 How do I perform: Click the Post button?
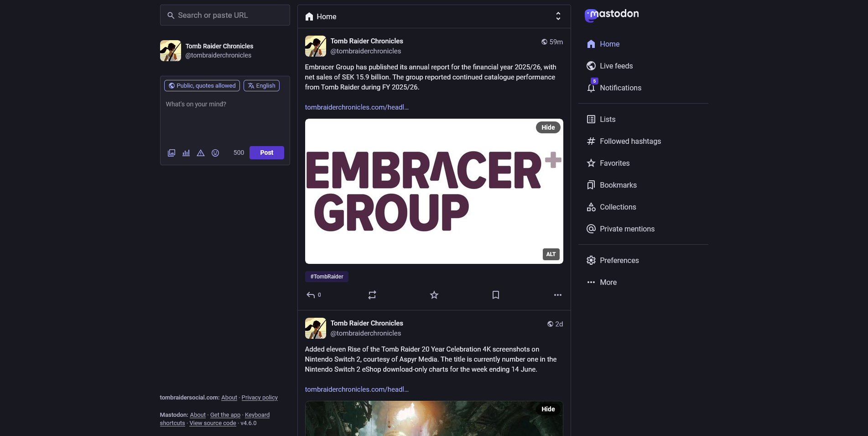point(267,152)
